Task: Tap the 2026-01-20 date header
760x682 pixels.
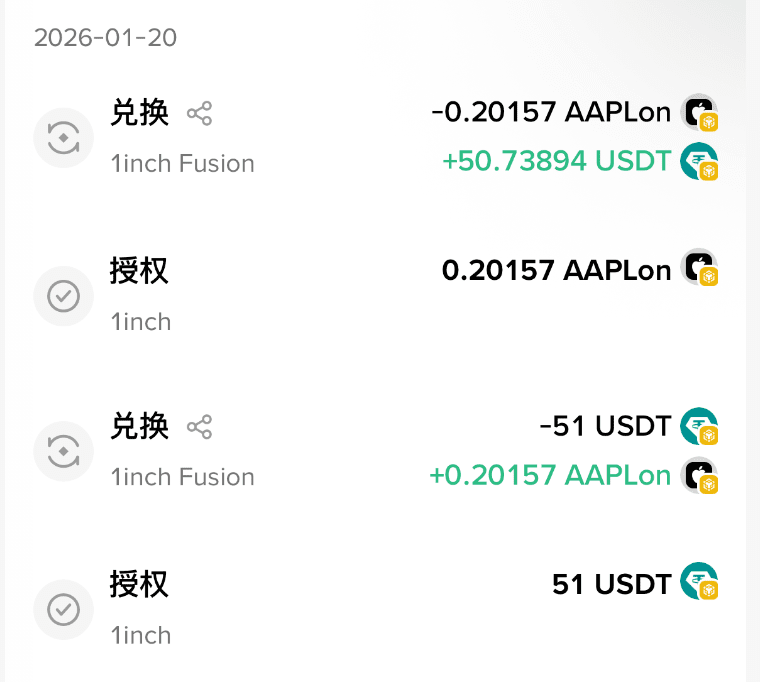Action: pos(105,37)
